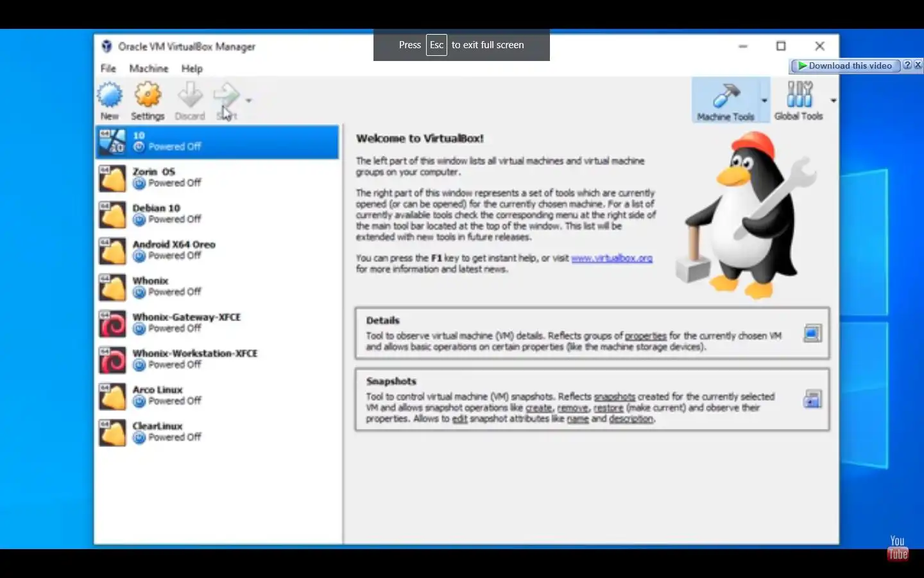Open the Snapshots tool icon button
The height and width of the screenshot is (578, 924).
(x=812, y=399)
